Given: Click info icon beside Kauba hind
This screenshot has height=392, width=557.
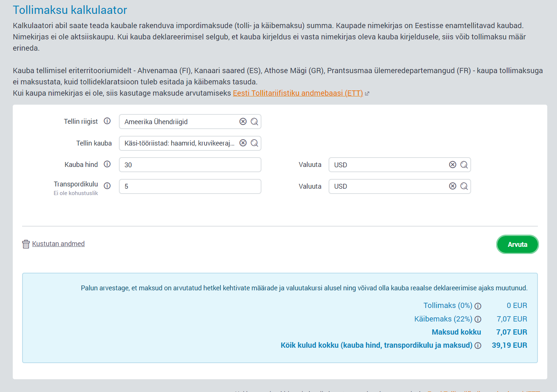Looking at the screenshot, I should (x=107, y=164).
